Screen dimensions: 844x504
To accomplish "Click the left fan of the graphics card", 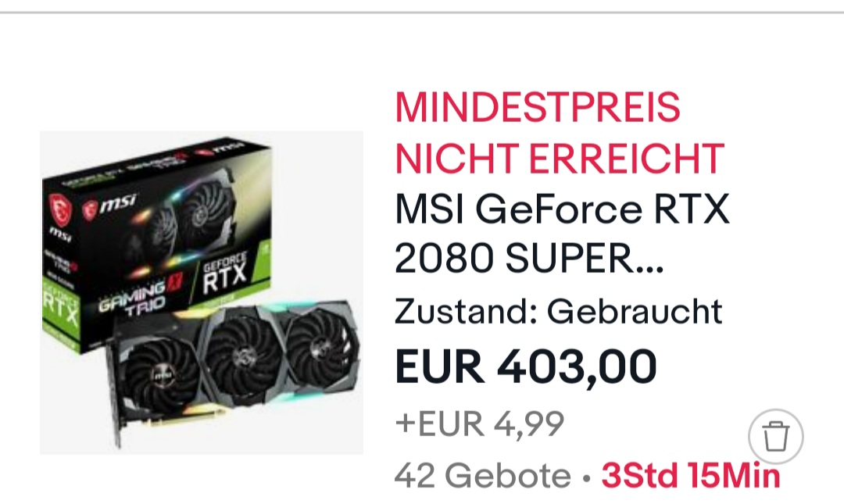I will pos(161,370).
